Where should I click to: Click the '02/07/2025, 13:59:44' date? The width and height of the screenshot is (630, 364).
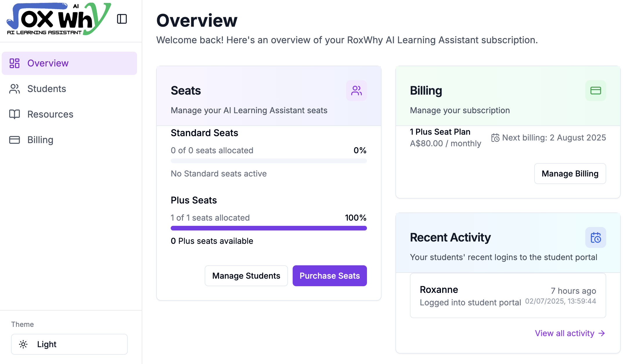pyautogui.click(x=561, y=301)
